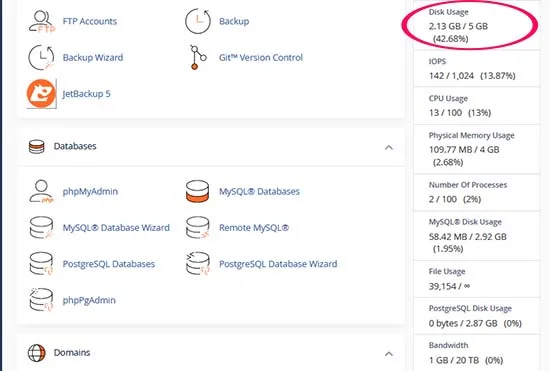Click the PostgreSQL Databases icon
Viewport: 550px width, 371px height.
(41, 264)
